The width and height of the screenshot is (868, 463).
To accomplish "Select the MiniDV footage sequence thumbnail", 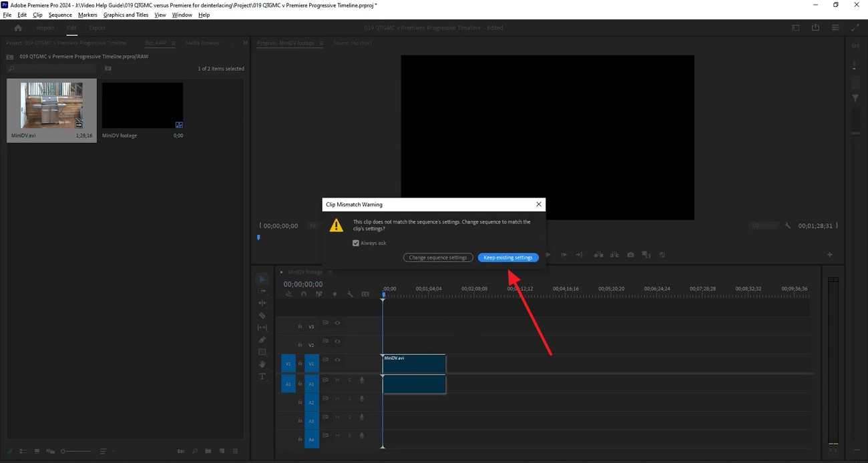I will click(142, 105).
